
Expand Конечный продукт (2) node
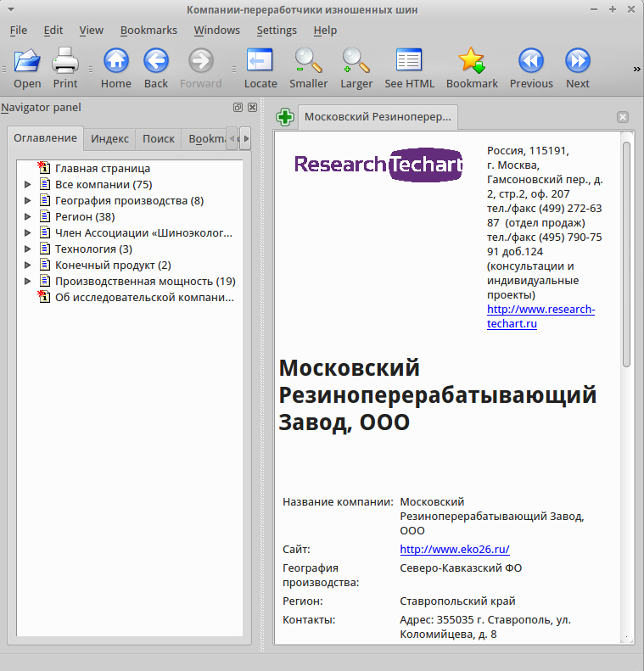point(27,265)
